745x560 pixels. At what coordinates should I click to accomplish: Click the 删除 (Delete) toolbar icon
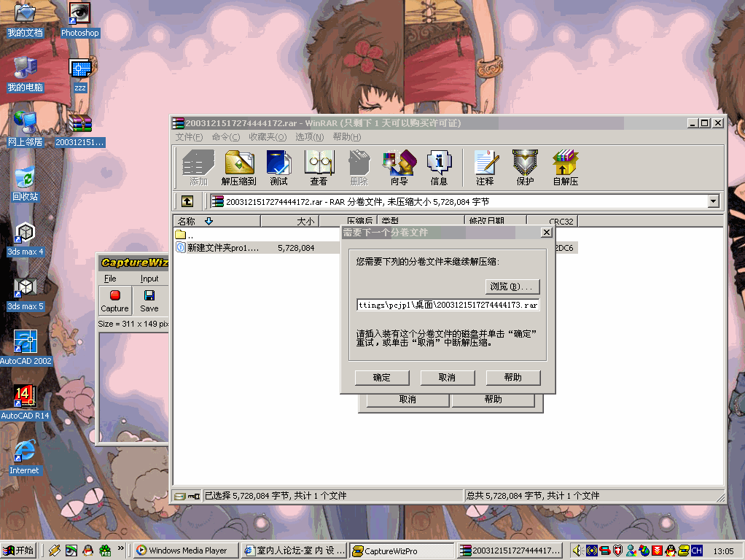coord(359,167)
